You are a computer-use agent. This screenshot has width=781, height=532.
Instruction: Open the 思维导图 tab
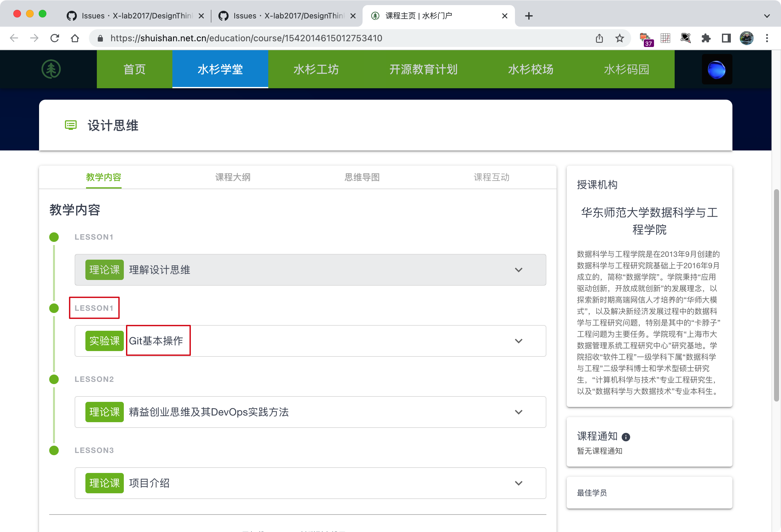pyautogui.click(x=362, y=177)
